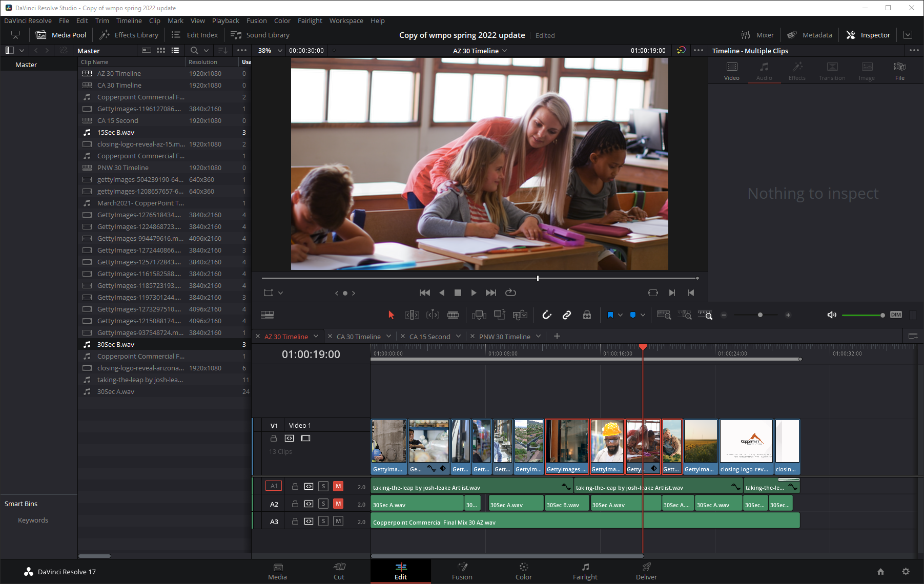Show the audio Mixer panel
Screen dimensions: 924x584
757,35
